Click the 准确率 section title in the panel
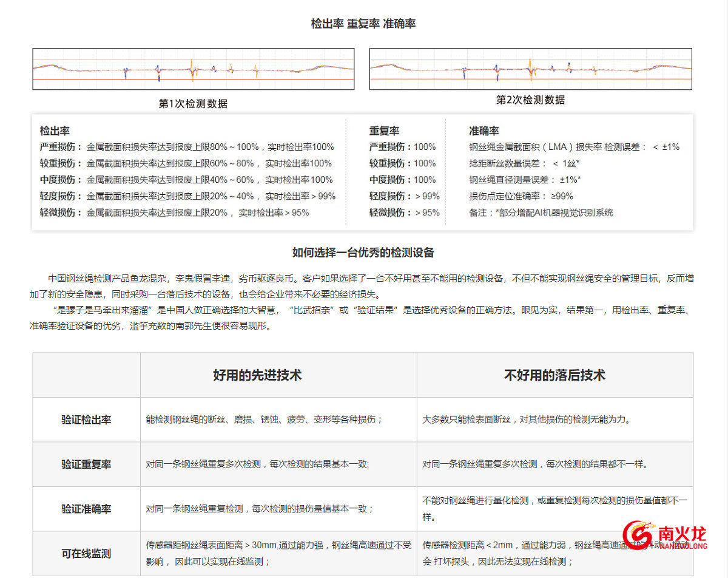The image size is (728, 578). (484, 131)
